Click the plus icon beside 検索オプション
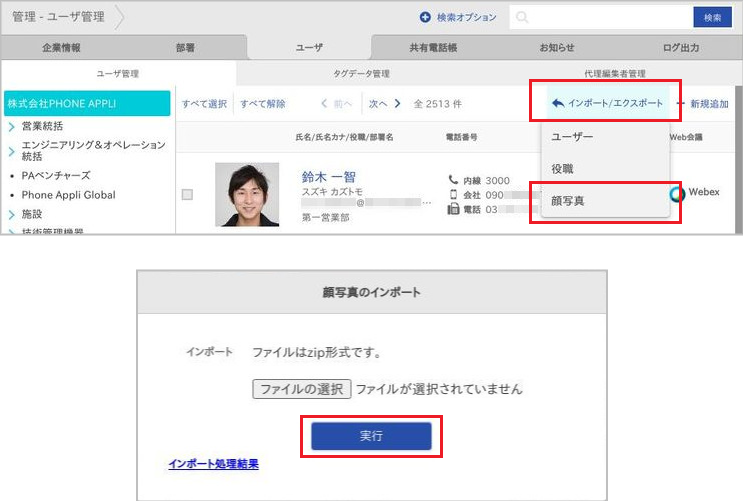The width and height of the screenshot is (743, 501). pyautogui.click(x=425, y=18)
